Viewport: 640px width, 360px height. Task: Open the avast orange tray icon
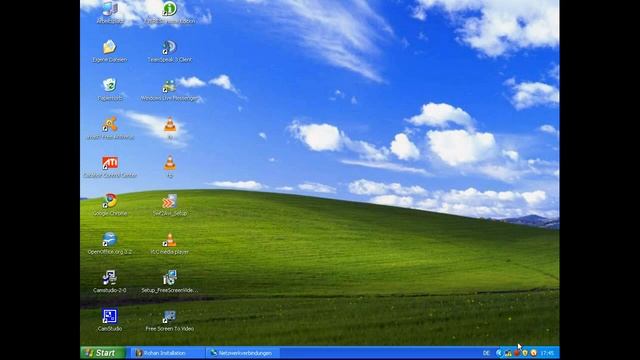533,353
